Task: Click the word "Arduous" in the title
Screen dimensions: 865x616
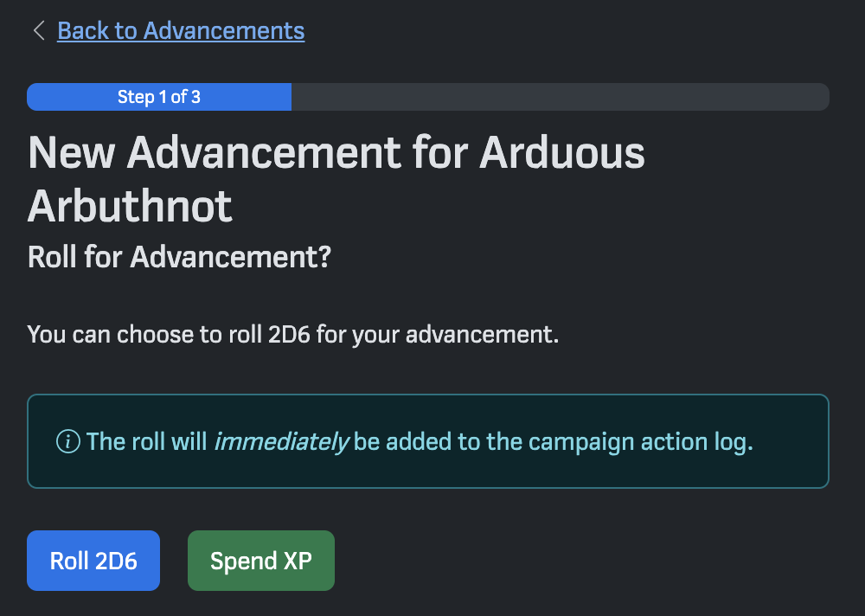Action: coord(562,154)
